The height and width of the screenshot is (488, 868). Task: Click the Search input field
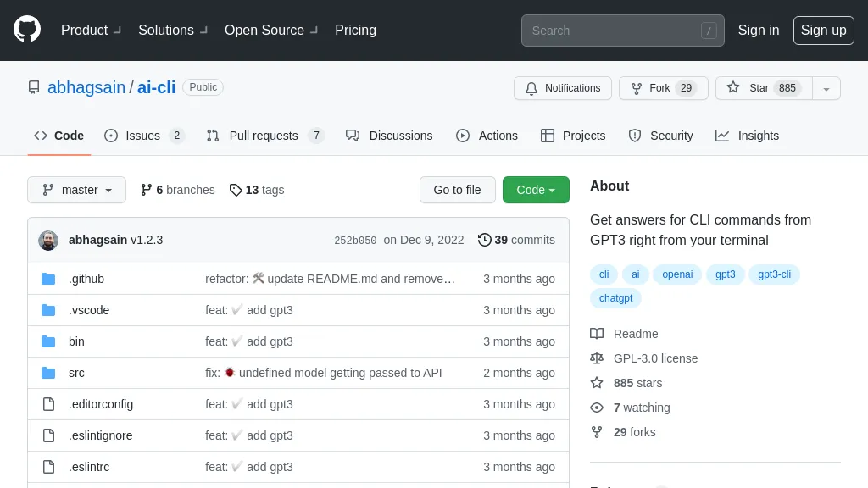tap(612, 30)
